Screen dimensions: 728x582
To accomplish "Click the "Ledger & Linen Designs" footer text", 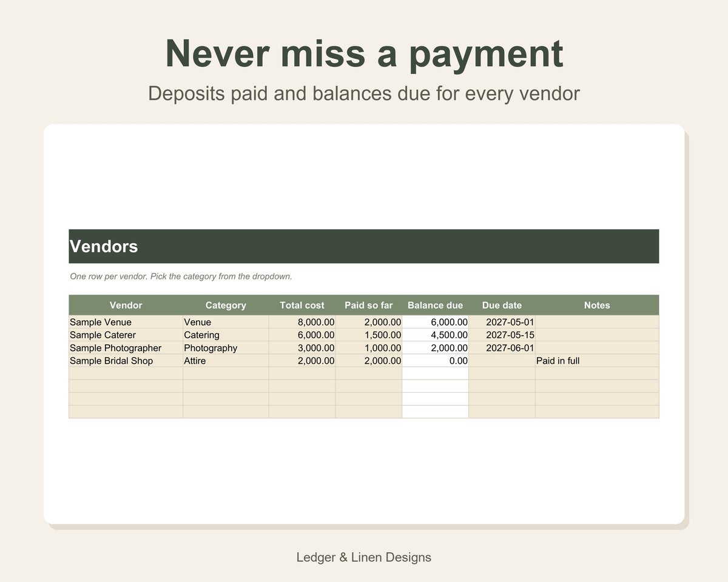I will (364, 557).
